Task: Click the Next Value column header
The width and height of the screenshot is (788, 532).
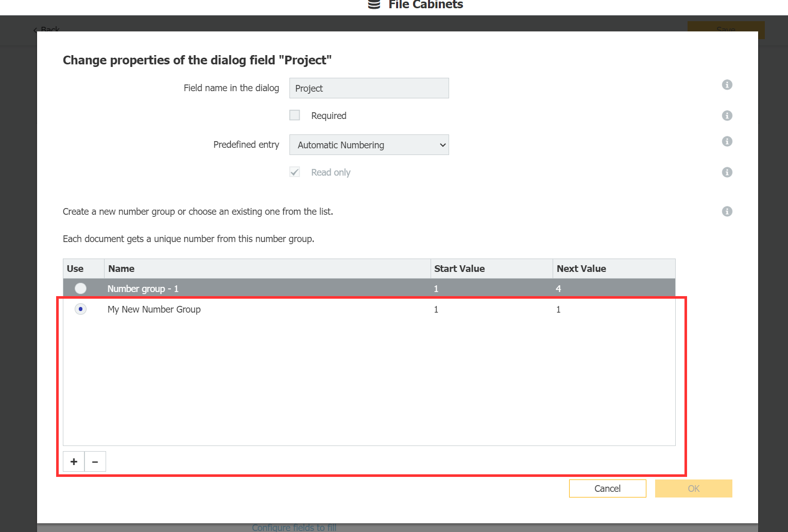Action: point(581,269)
